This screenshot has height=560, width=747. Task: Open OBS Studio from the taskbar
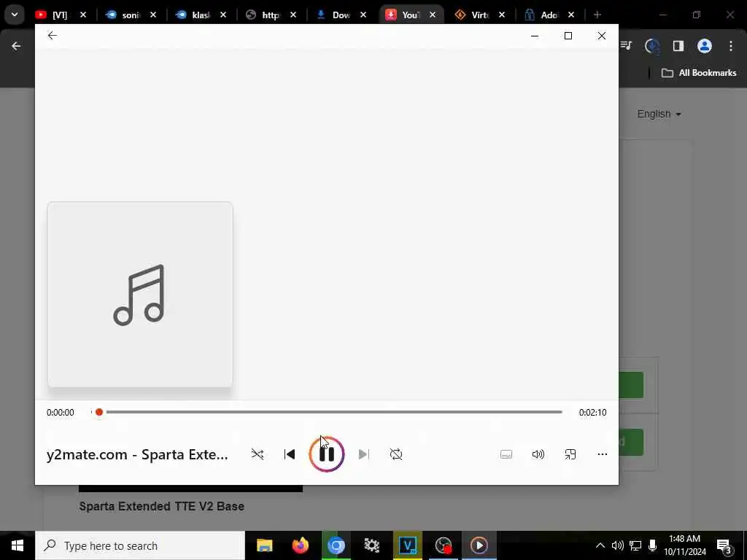(x=444, y=545)
